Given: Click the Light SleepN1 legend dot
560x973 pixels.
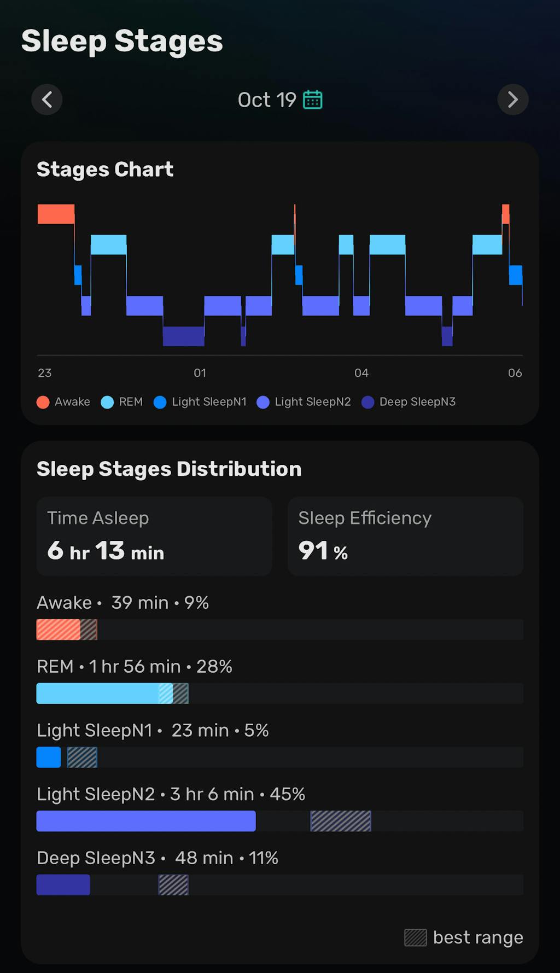Looking at the screenshot, I should [160, 401].
